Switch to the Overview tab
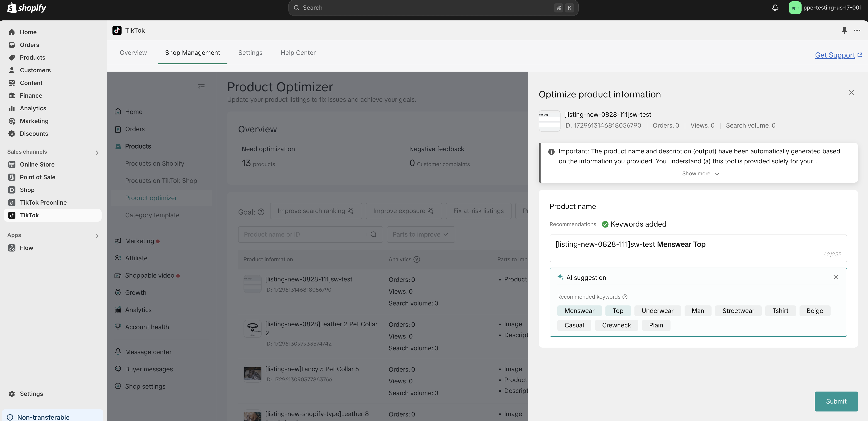This screenshot has height=421, width=868. (x=133, y=53)
